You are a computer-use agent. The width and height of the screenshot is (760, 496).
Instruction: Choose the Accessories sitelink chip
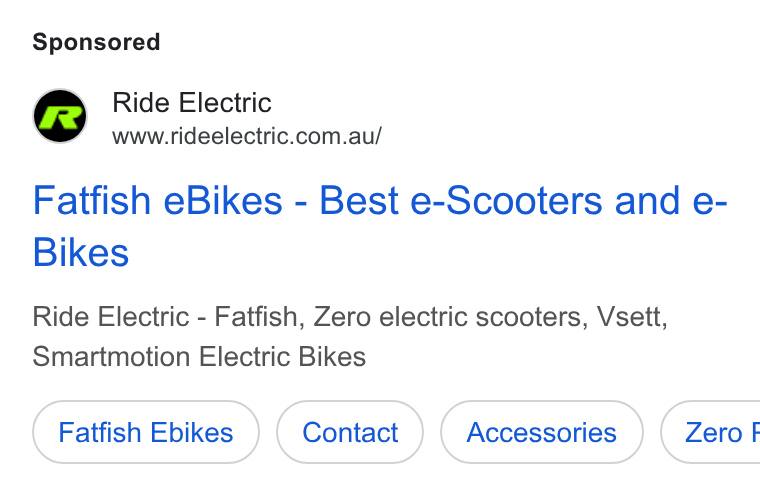point(541,432)
